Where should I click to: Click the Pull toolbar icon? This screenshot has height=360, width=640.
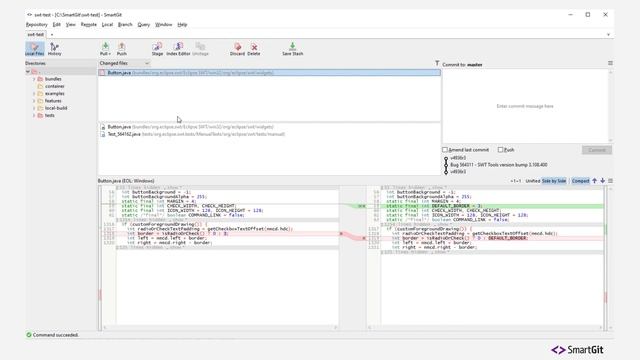point(105,46)
